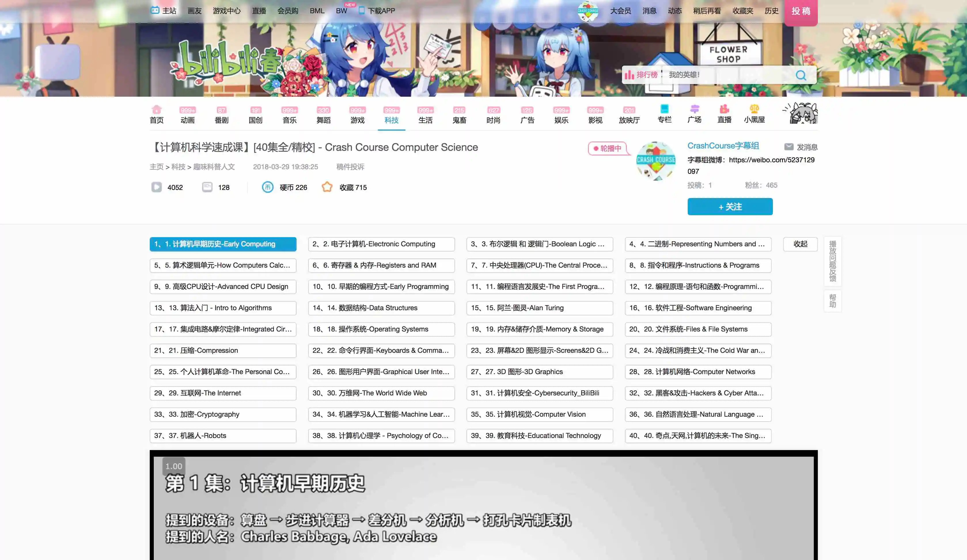Screen dimensions: 967x560
Task: Collapse the episode list via 收起
Action: tap(801, 244)
